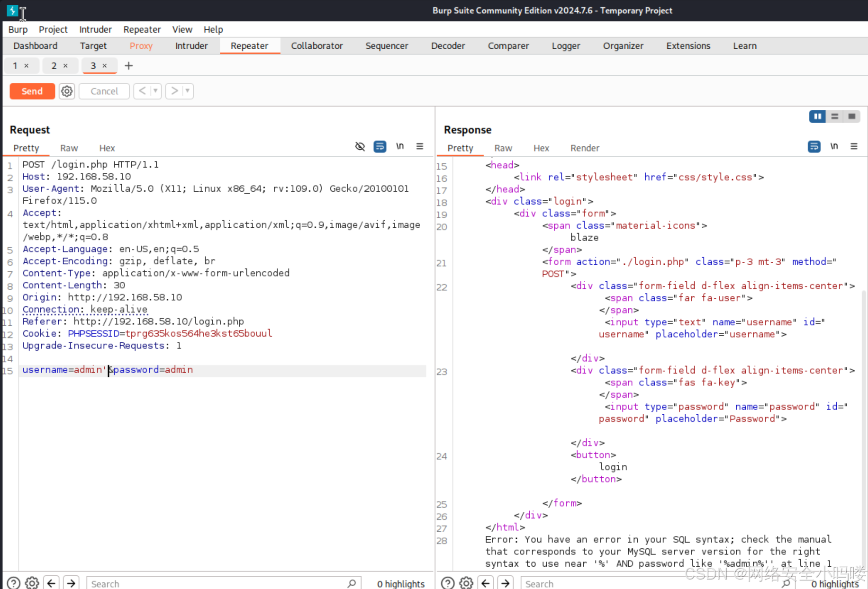The image size is (868, 589).
Task: Toggle hide non-printable characters in Request
Action: tap(360, 147)
